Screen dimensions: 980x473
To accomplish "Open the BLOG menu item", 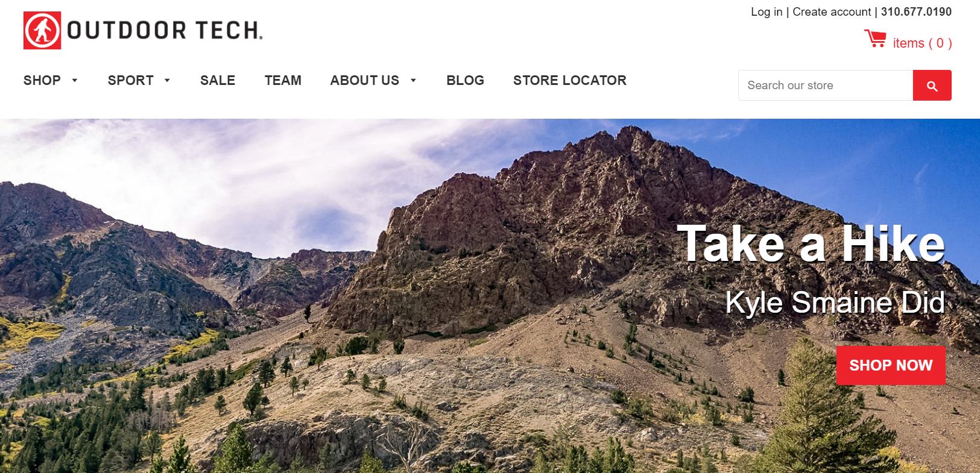I will [x=465, y=80].
